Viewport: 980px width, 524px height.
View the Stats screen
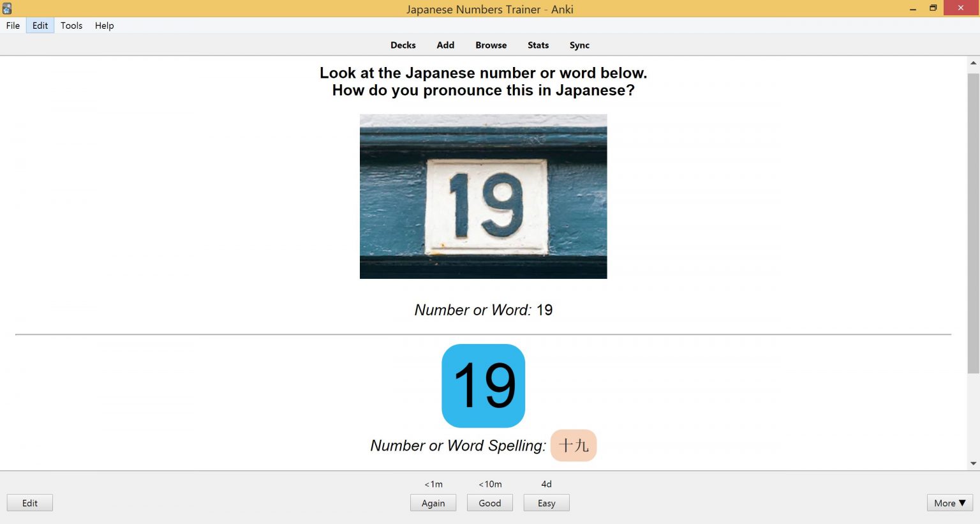pyautogui.click(x=538, y=45)
